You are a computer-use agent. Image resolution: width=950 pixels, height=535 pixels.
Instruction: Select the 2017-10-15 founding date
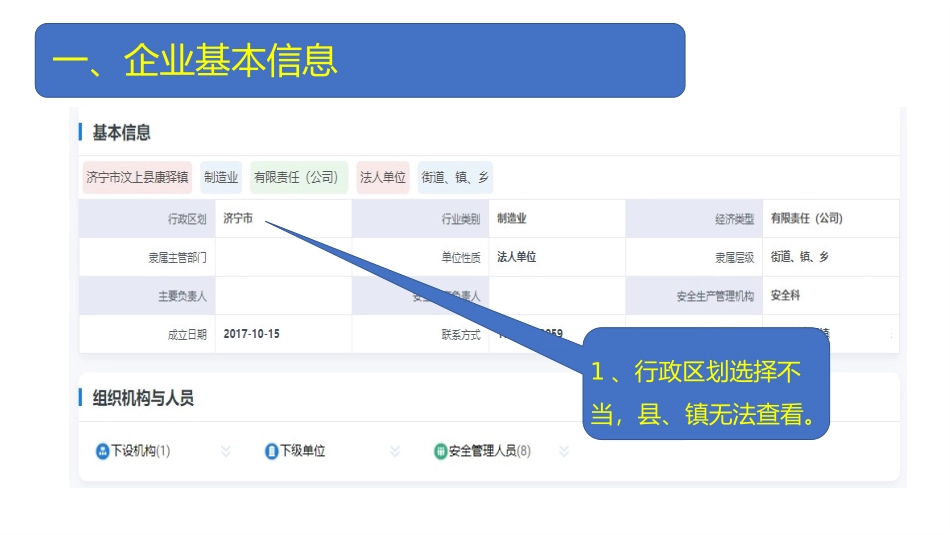(251, 334)
